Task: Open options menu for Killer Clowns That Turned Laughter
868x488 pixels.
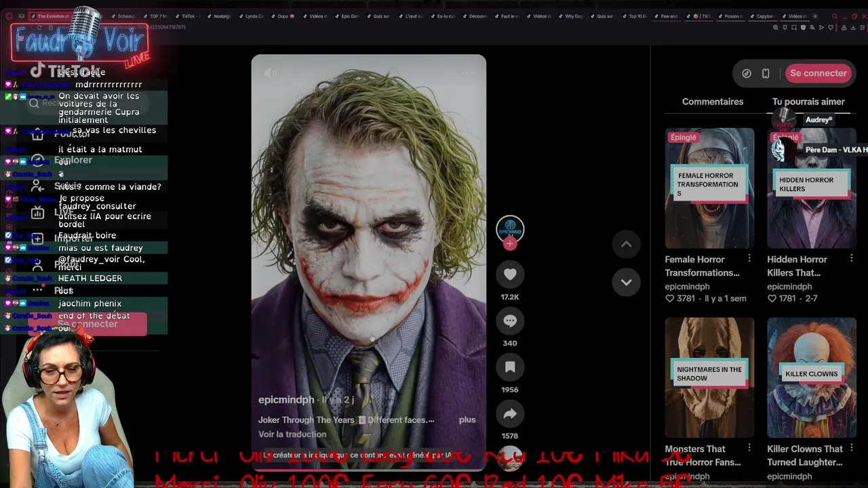Action: point(852,448)
